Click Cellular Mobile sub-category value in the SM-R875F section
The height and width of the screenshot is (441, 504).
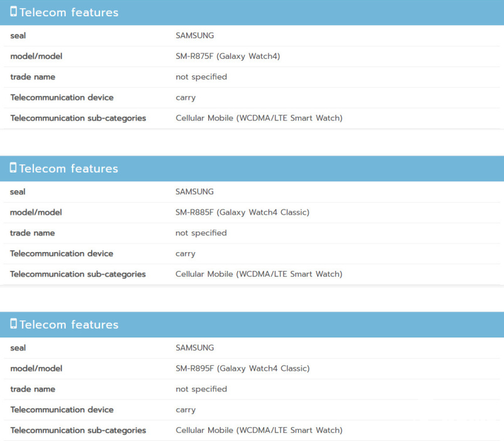click(x=259, y=119)
